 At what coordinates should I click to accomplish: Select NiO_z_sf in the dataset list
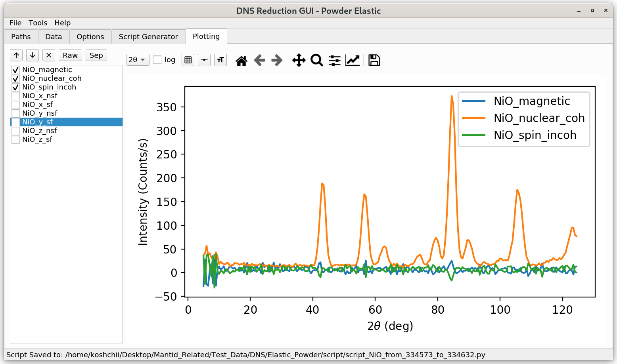[x=37, y=139]
